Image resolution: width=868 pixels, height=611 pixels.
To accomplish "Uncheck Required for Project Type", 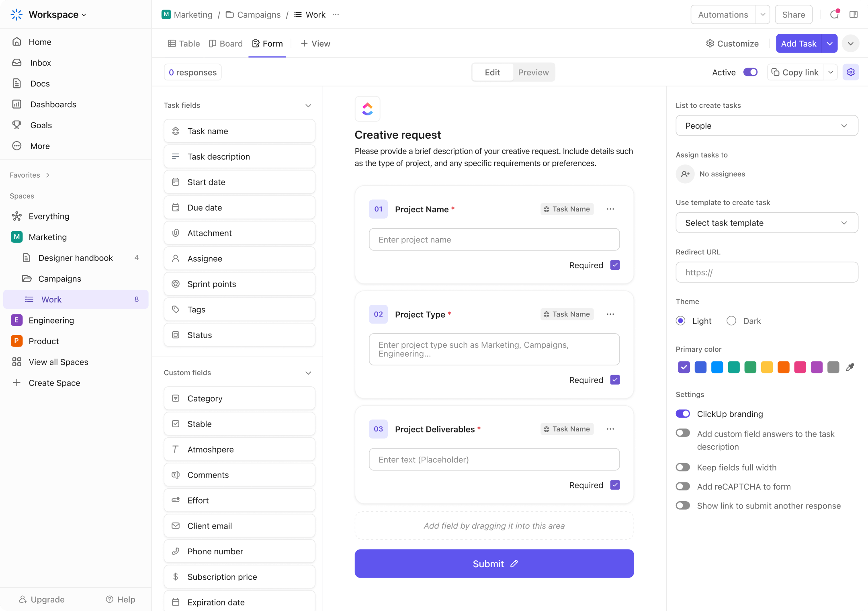I will pos(615,380).
